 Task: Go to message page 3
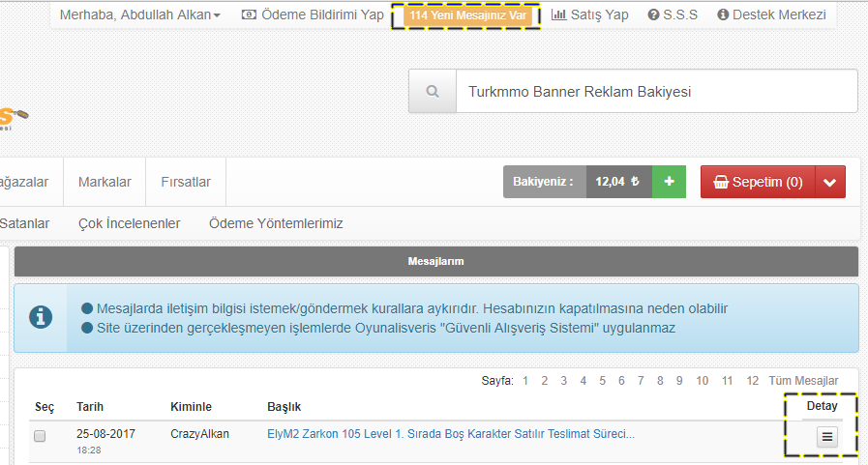[563, 381]
